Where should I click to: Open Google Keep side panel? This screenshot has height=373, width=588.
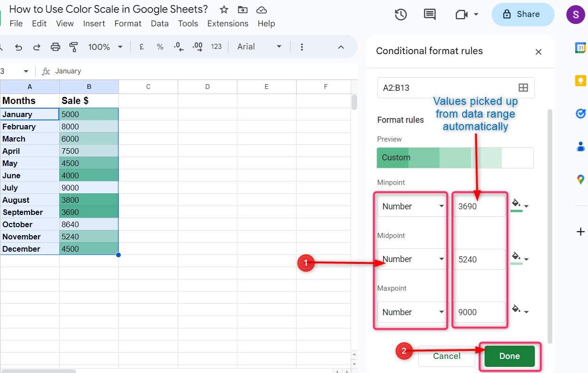(x=580, y=80)
